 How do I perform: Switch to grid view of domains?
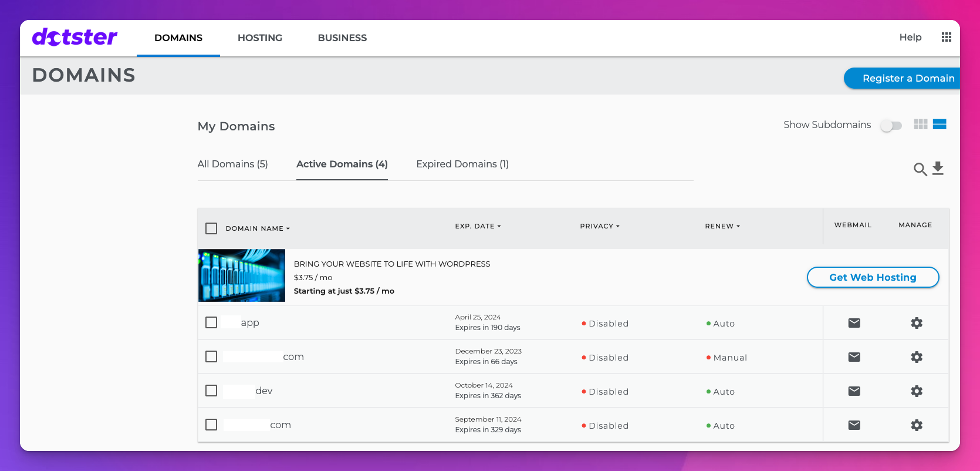(921, 124)
